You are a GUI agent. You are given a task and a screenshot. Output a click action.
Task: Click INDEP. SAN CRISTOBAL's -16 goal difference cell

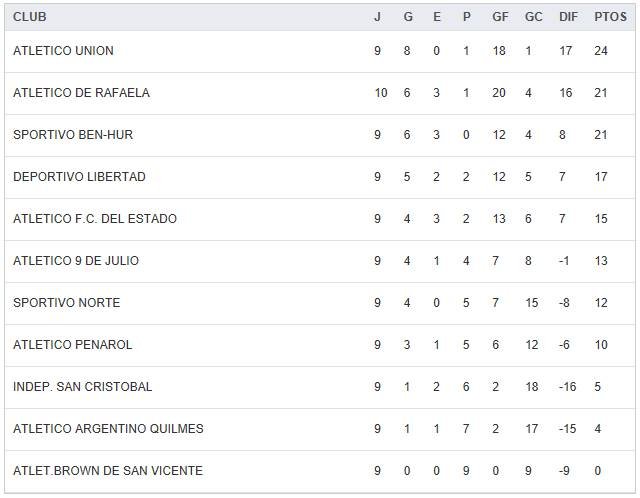pyautogui.click(x=567, y=387)
